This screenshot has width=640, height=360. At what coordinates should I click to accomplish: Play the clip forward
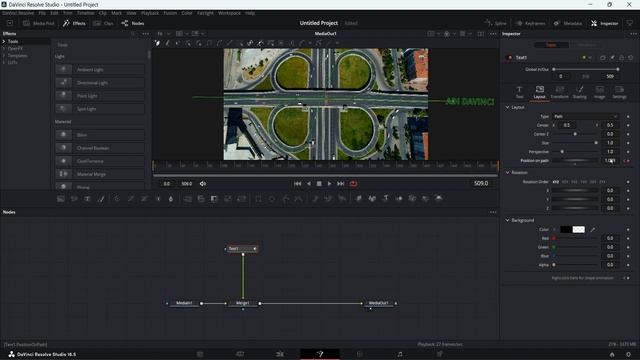click(x=330, y=184)
